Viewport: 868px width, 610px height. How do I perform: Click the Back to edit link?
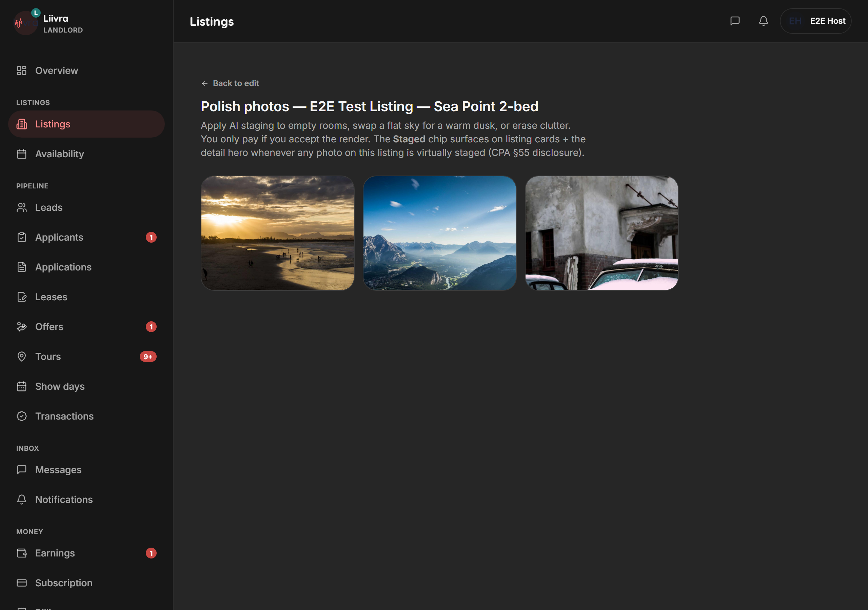(x=230, y=83)
